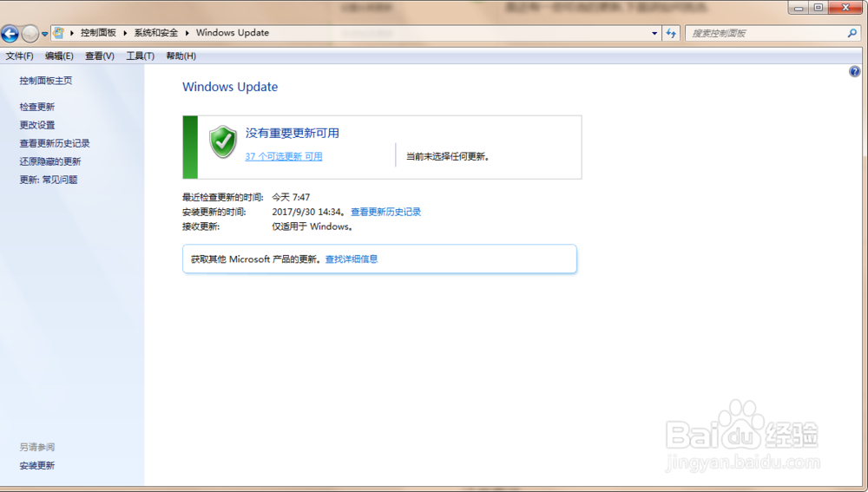868x492 pixels.
Task: Open 更改设置 in the sidebar
Action: click(x=37, y=125)
